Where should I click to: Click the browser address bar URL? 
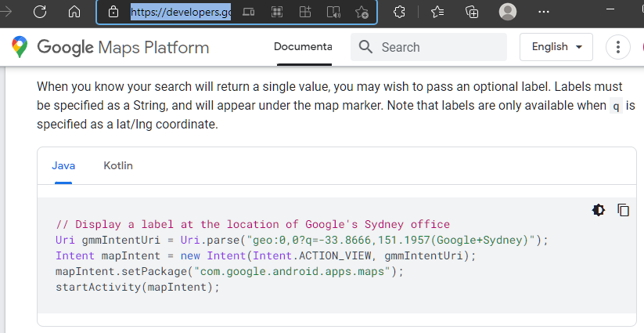(x=181, y=12)
